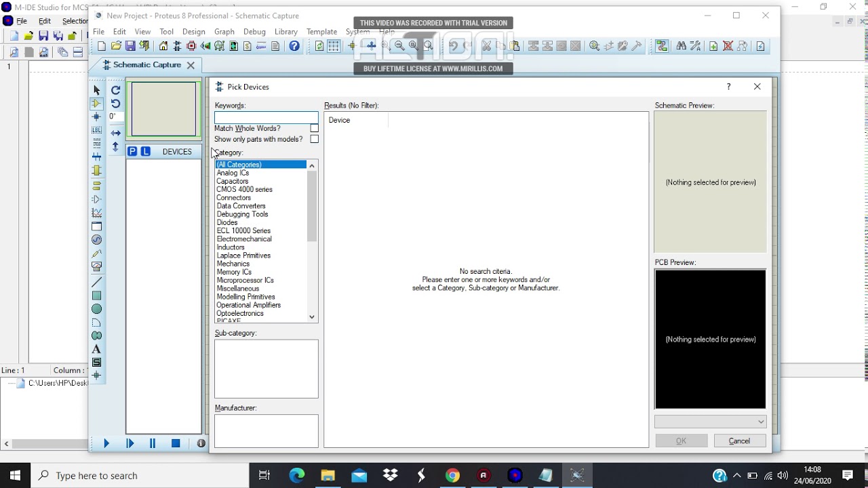
Task: Select '(All Categories)' entry
Action: click(x=261, y=165)
